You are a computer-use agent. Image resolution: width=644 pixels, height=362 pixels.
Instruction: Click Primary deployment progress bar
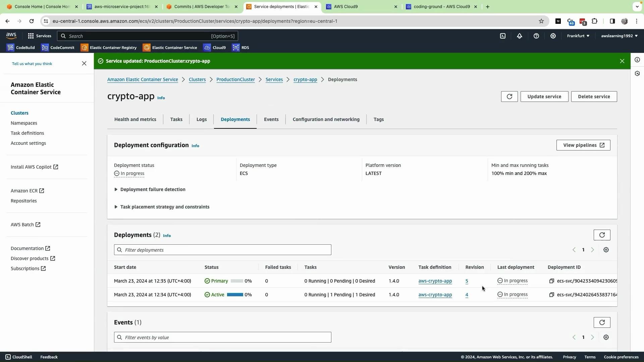pos(237,281)
